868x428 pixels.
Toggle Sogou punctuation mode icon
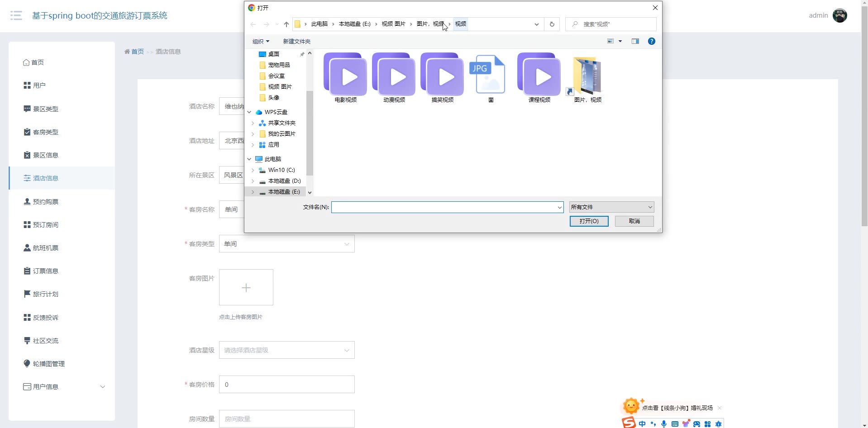653,424
